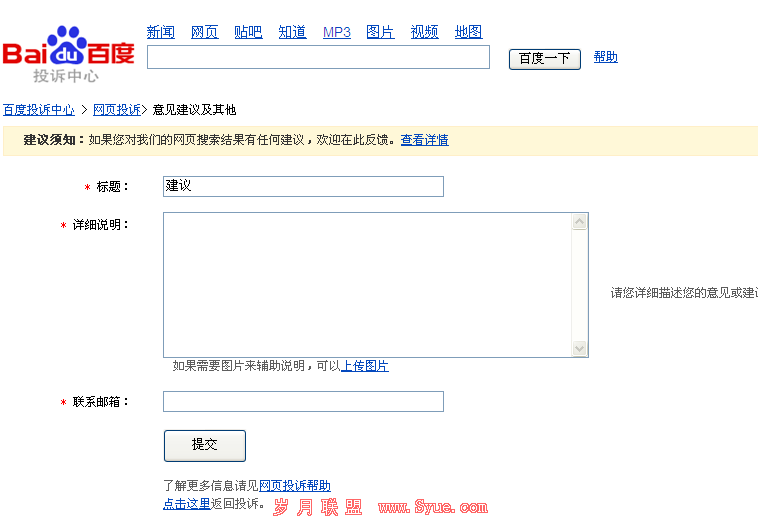Go to 百度投诉中心 breadcrumb
Image resolution: width=758 pixels, height=517 pixels.
38,110
